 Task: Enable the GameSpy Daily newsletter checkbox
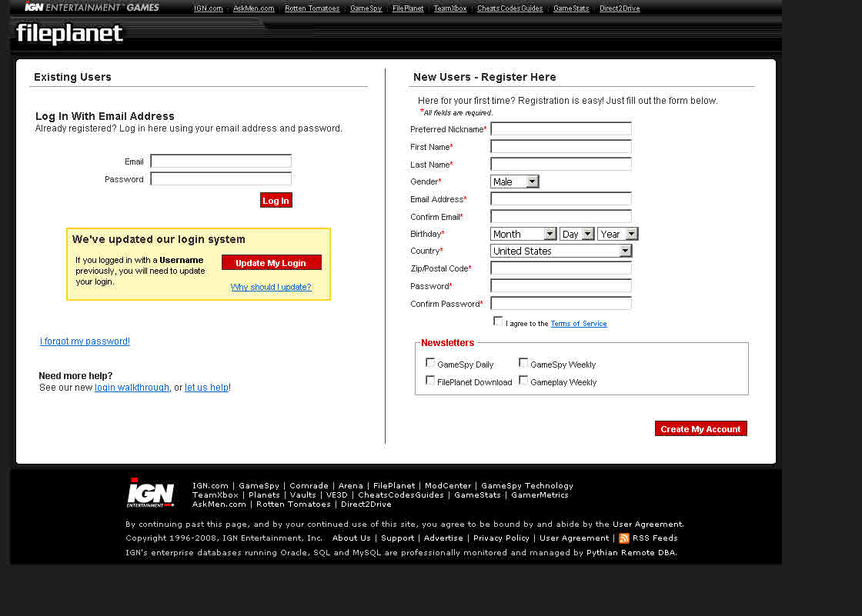tap(430, 363)
